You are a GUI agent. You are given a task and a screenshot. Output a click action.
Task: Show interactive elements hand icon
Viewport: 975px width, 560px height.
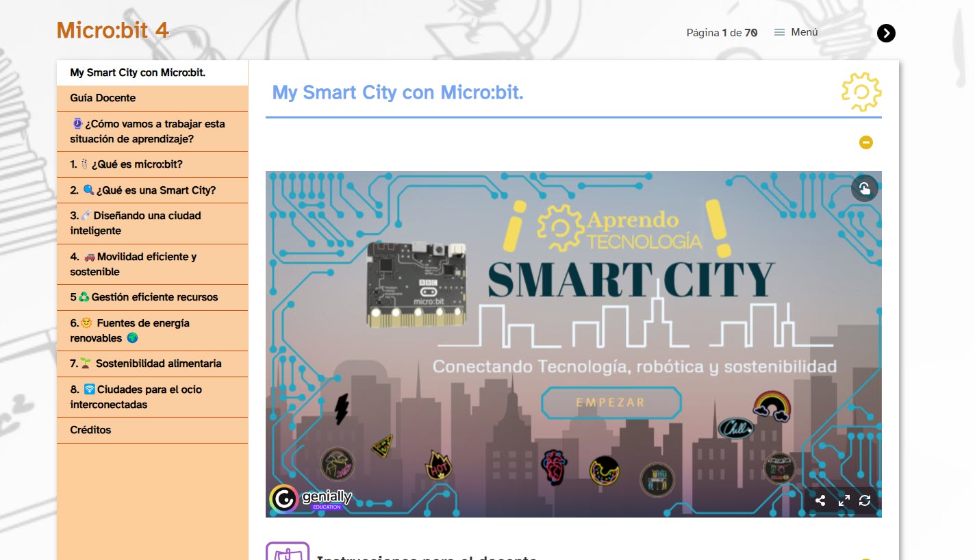pyautogui.click(x=864, y=189)
